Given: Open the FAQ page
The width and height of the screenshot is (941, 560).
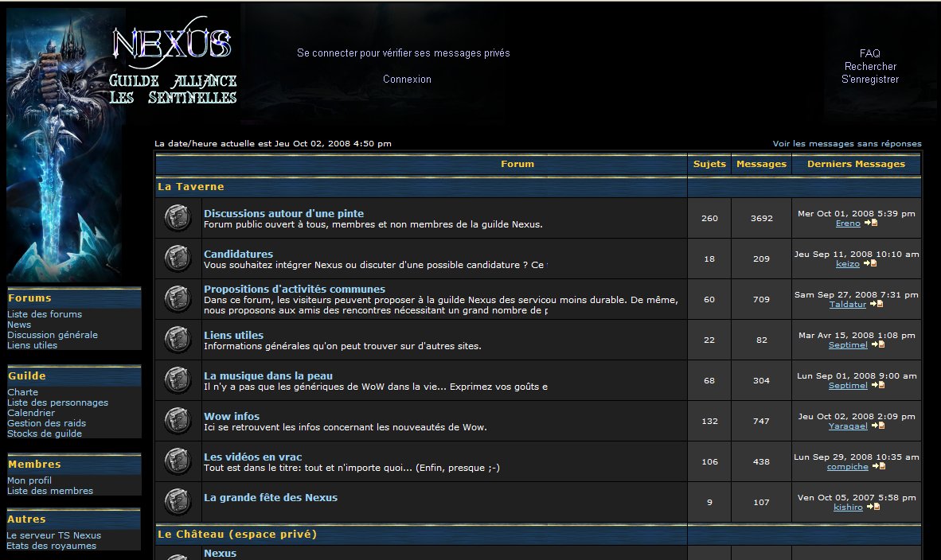Looking at the screenshot, I should [x=869, y=53].
